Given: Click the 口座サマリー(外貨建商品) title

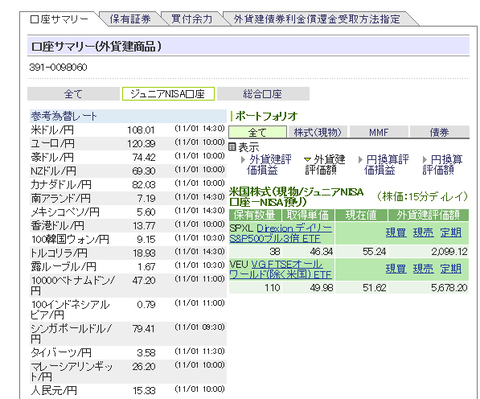Looking at the screenshot, I should click(96, 46).
